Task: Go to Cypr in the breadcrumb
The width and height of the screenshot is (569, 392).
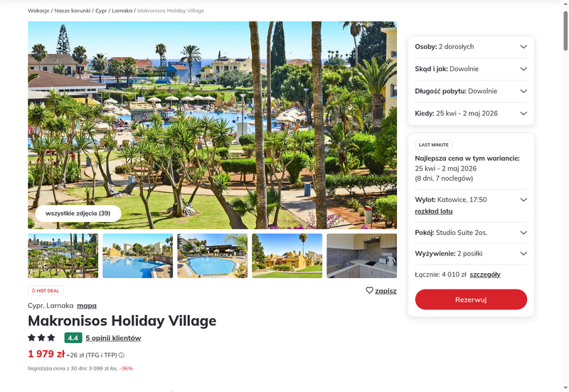Action: 101,11
